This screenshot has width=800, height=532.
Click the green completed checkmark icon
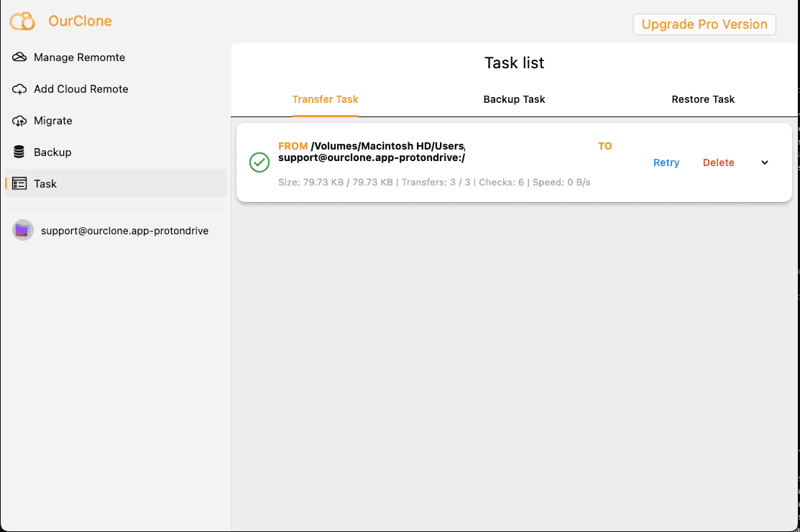click(259, 162)
